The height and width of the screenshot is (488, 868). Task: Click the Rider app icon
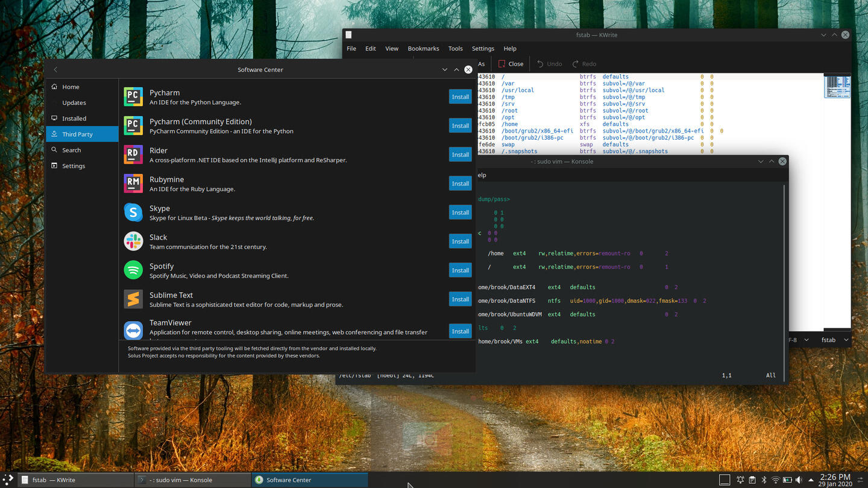pos(133,155)
